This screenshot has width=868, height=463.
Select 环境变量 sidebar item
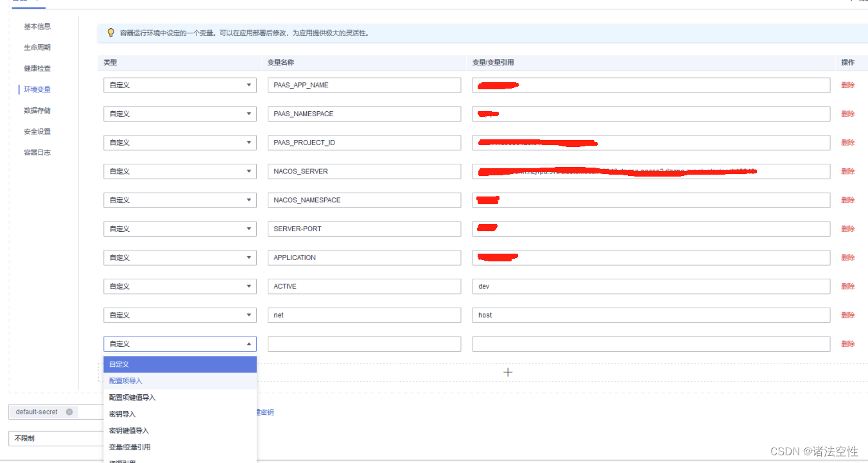coord(37,89)
